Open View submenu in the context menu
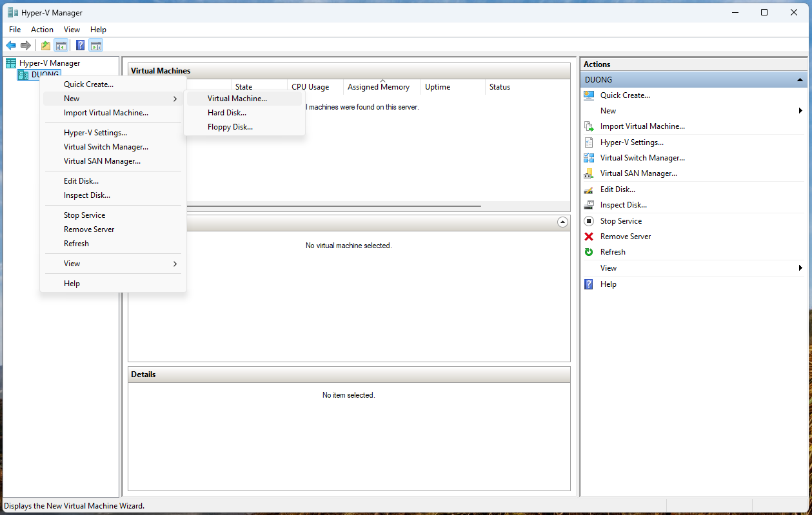The height and width of the screenshot is (515, 812). point(113,264)
